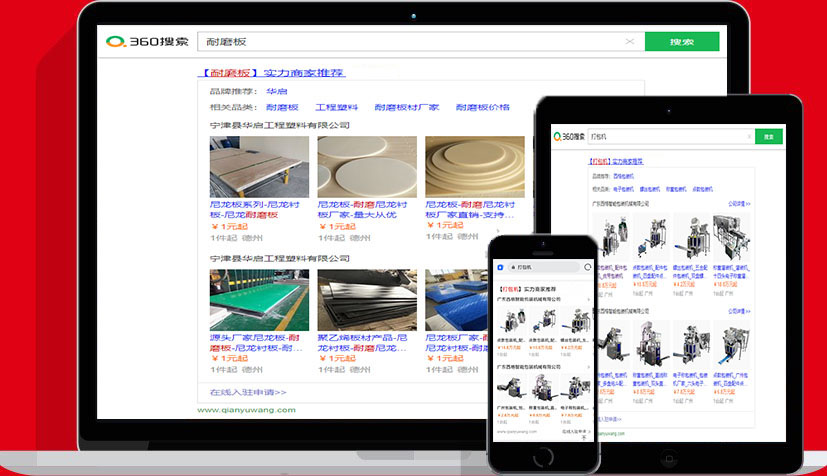The width and height of the screenshot is (827, 476).
Task: Click the 360搜索 logo on the laptop
Action: [147, 41]
